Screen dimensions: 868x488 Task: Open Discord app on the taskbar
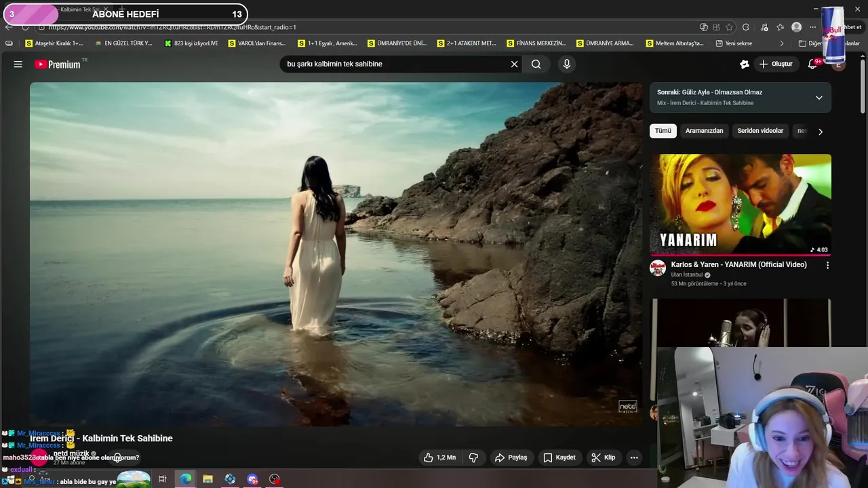pos(252,479)
